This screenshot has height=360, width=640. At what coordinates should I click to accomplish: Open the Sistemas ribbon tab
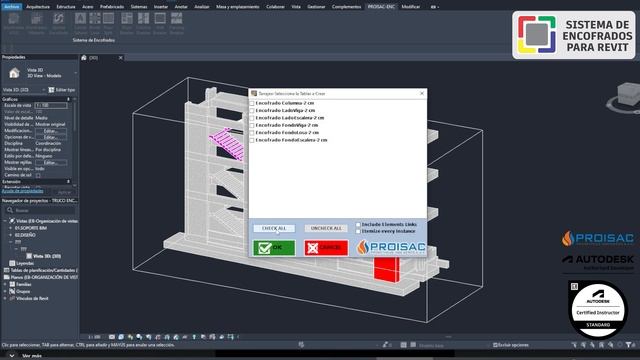139,7
